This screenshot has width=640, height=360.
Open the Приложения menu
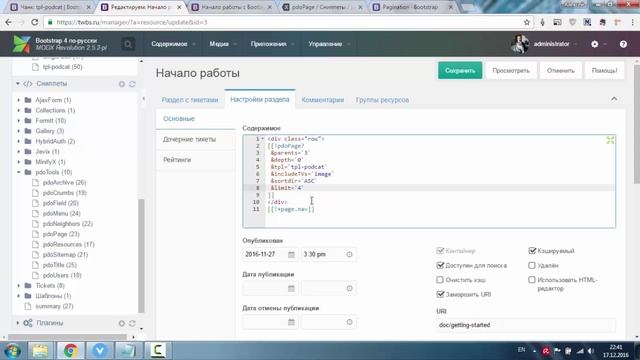[x=272, y=44]
